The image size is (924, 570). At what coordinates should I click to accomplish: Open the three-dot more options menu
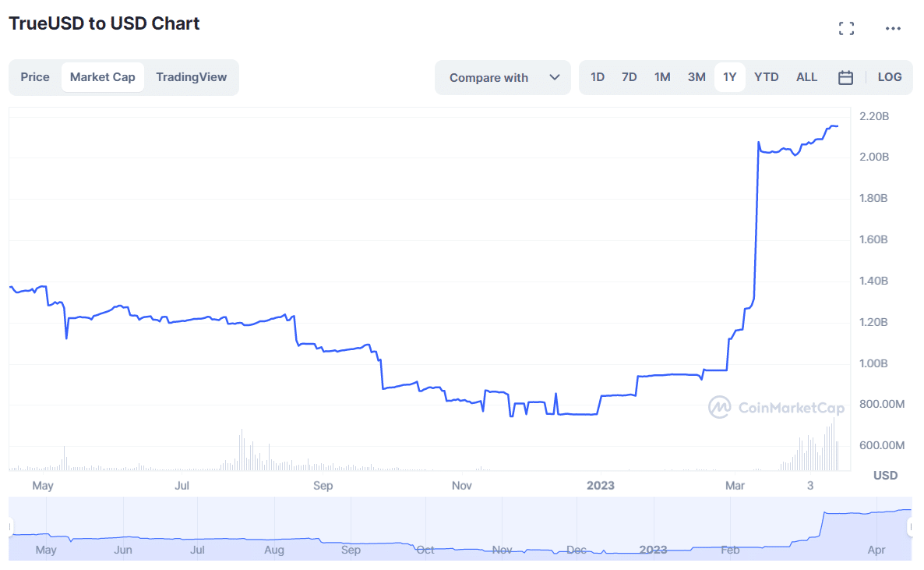click(893, 29)
